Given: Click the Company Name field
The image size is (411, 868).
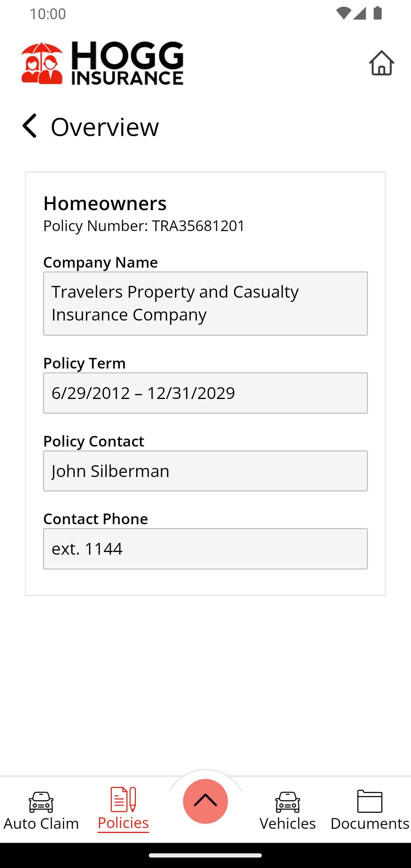Looking at the screenshot, I should (x=205, y=303).
